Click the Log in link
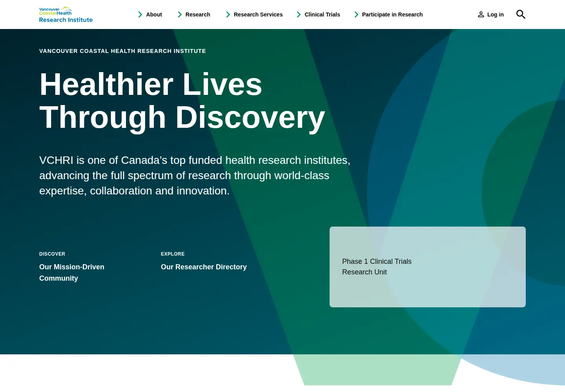This screenshot has height=392, width=565. pos(496,15)
